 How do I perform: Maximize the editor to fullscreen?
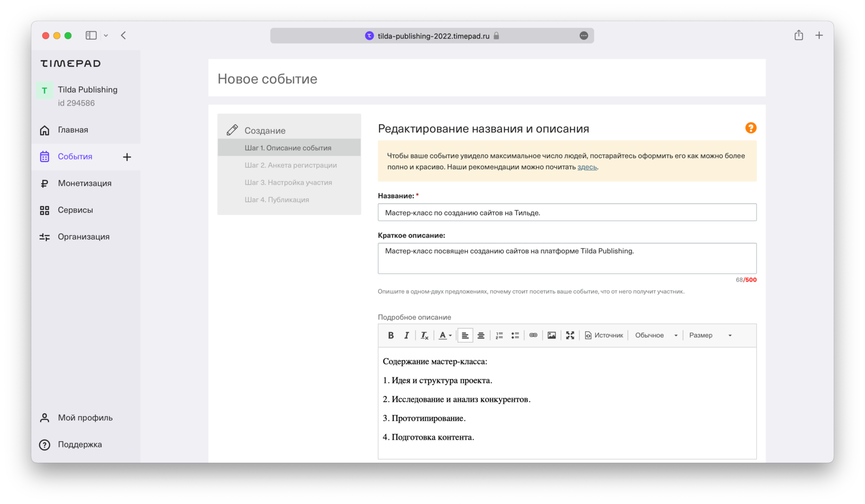[570, 335]
